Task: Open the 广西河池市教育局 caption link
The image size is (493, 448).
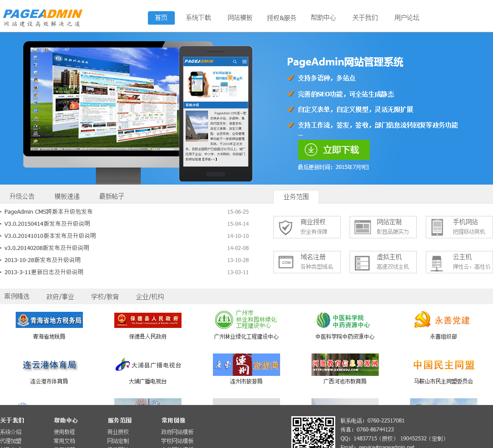Action: coord(345,381)
